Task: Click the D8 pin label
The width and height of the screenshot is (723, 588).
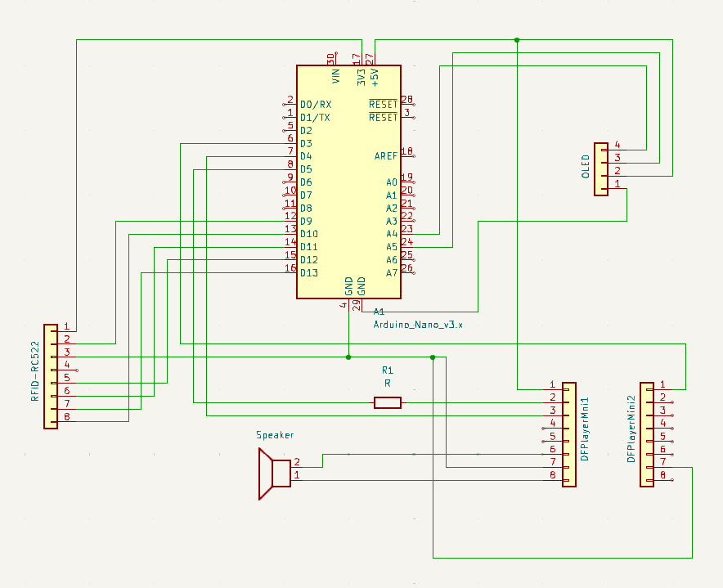Action: pyautogui.click(x=306, y=208)
